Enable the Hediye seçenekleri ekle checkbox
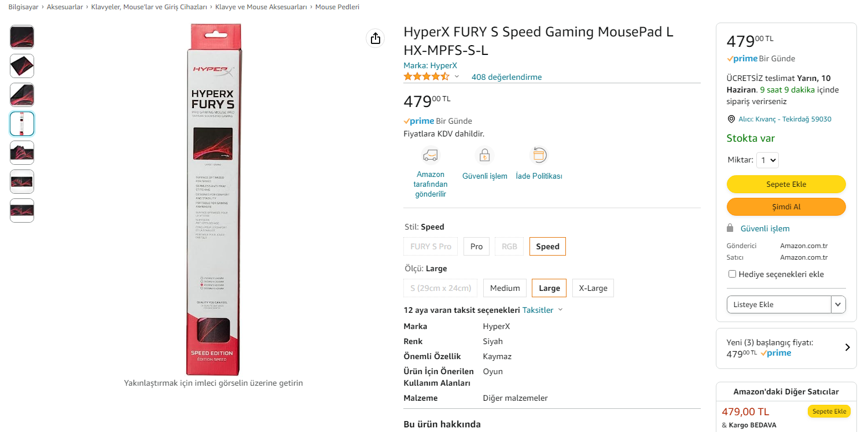This screenshot has height=432, width=868. click(x=732, y=274)
